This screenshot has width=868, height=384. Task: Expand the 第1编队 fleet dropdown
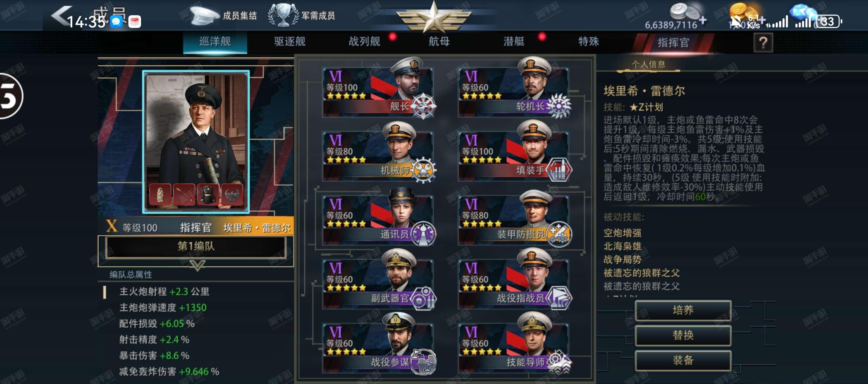click(x=196, y=246)
